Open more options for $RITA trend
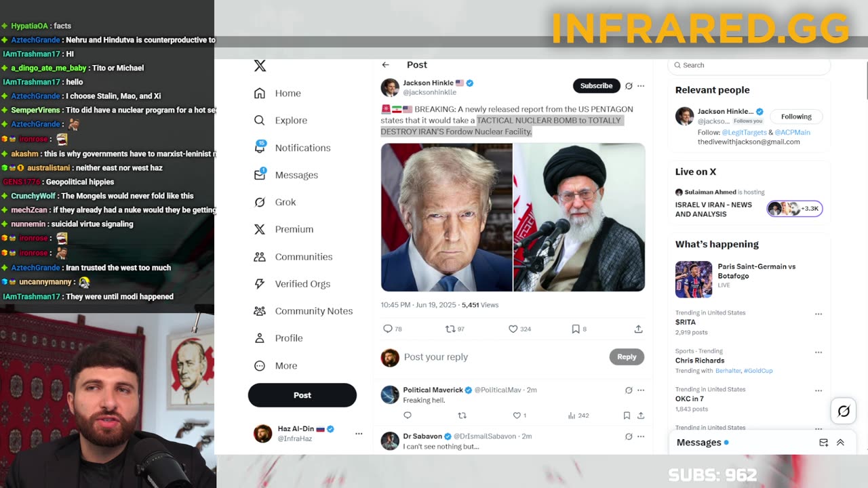This screenshot has height=488, width=868. click(818, 314)
